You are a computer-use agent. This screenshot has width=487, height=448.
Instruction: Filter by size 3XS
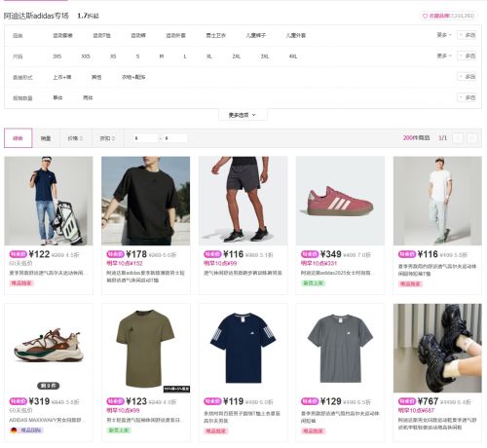click(57, 56)
